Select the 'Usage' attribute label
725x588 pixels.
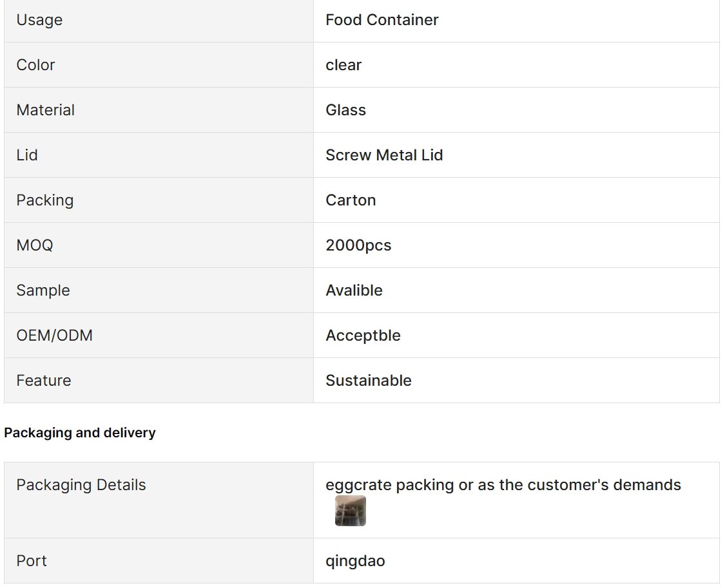[39, 21]
